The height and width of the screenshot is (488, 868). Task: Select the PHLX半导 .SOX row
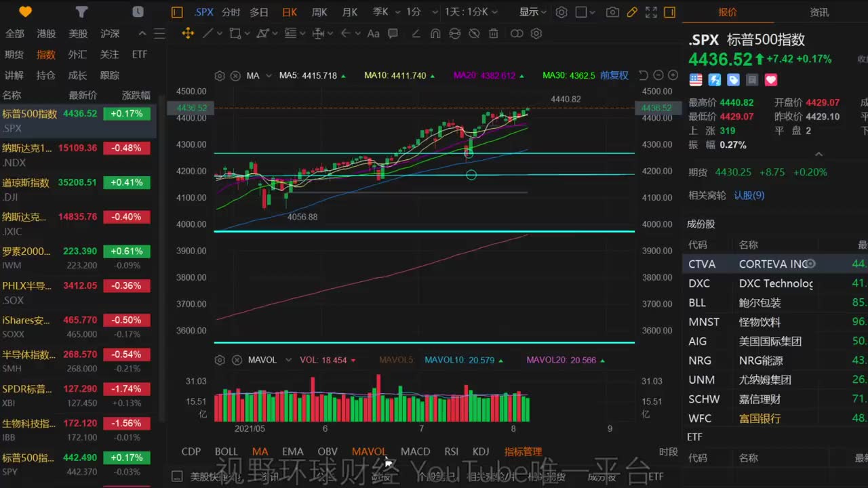tap(78, 293)
